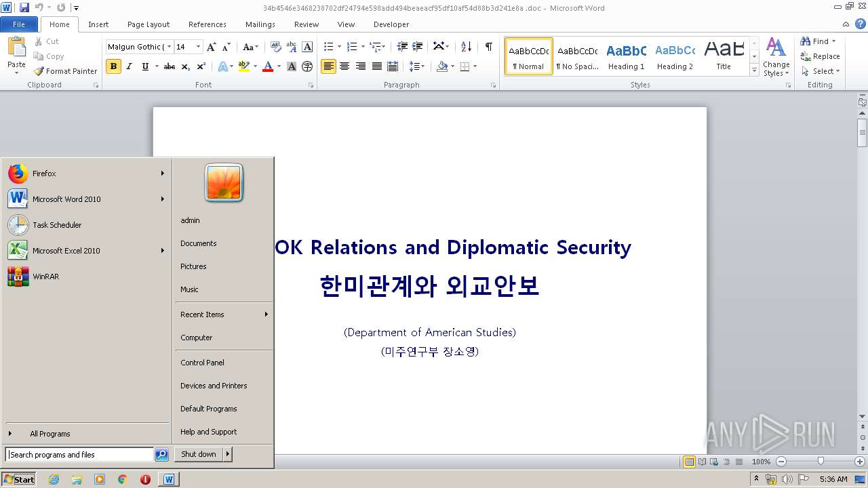Switch to References tab
Screen dimensions: 868x488
click(x=208, y=24)
